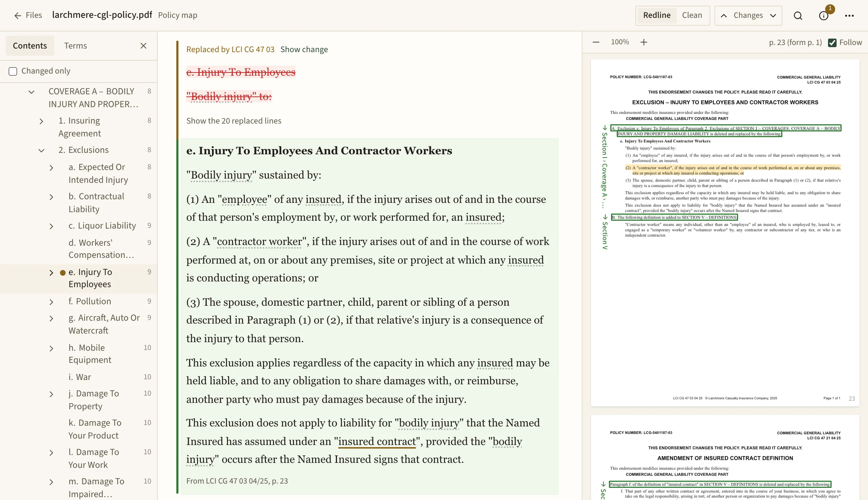This screenshot has height=500, width=868.
Task: Show the 20 replaced lines
Action: pyautogui.click(x=233, y=121)
